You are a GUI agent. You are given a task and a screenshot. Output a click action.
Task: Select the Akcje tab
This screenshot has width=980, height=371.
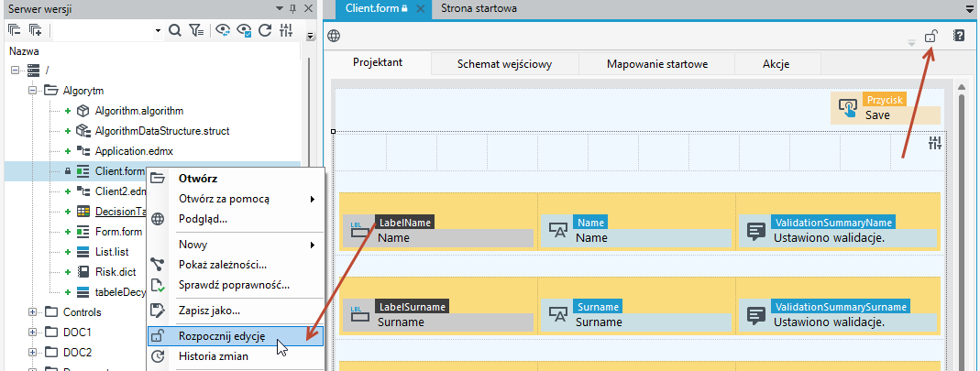point(776,64)
